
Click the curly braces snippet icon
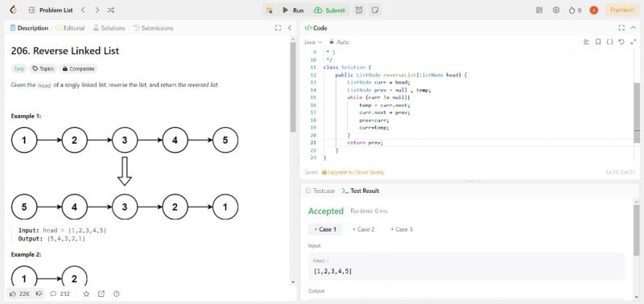pyautogui.click(x=609, y=42)
